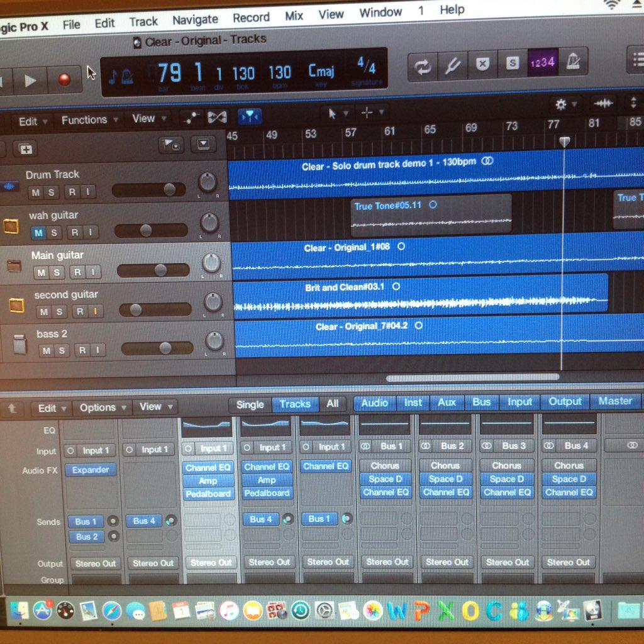
Task: Toggle the Flex button in tracks toolbar
Action: [x=217, y=118]
